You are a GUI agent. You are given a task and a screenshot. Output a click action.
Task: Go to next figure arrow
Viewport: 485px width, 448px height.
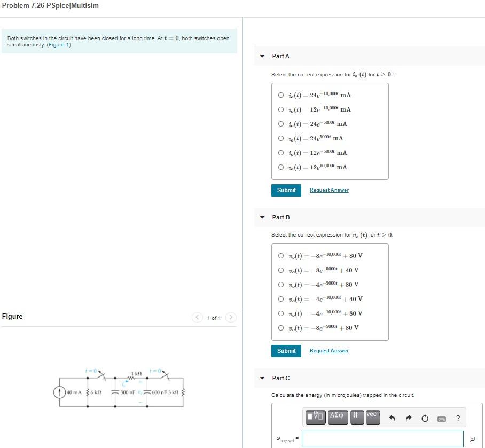[231, 317]
